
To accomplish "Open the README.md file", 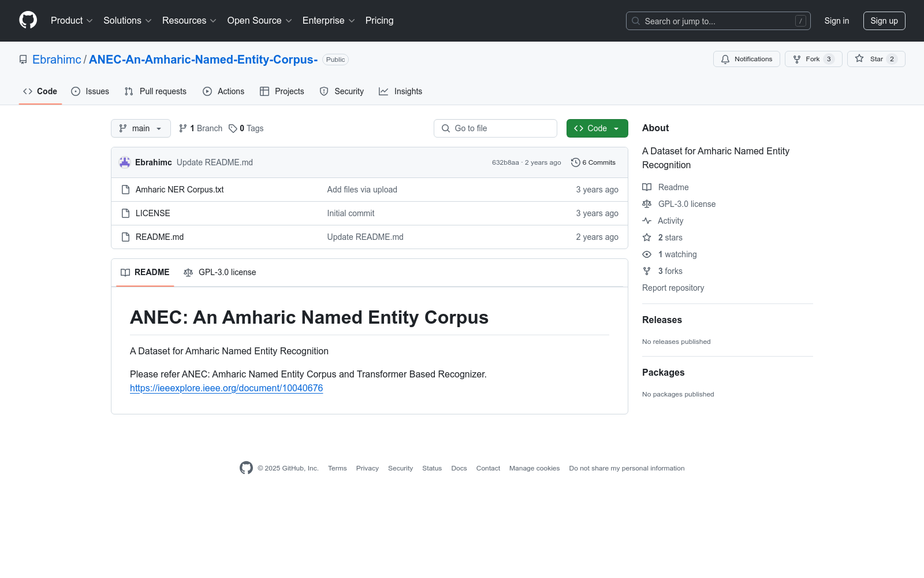I will [159, 237].
